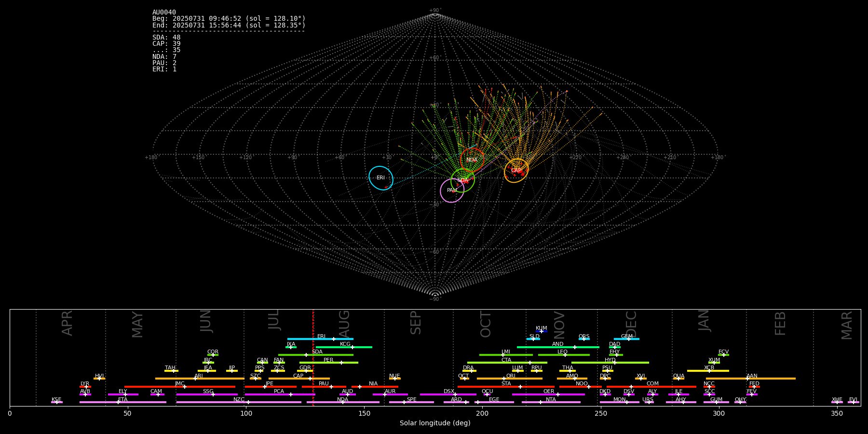
Task: Select the 'SDA: 48' count line
Action: coord(166,38)
